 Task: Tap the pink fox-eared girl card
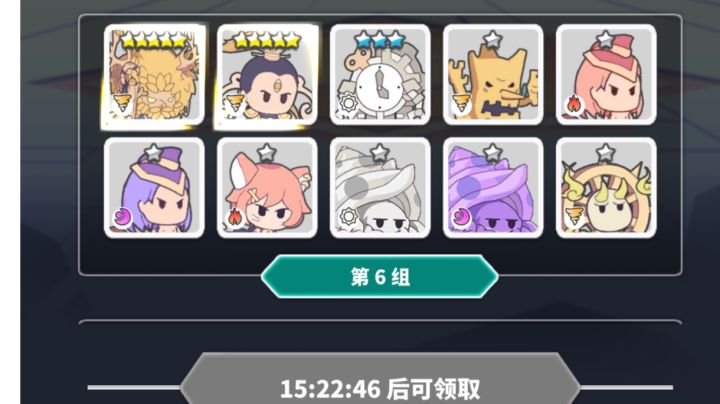click(x=267, y=188)
